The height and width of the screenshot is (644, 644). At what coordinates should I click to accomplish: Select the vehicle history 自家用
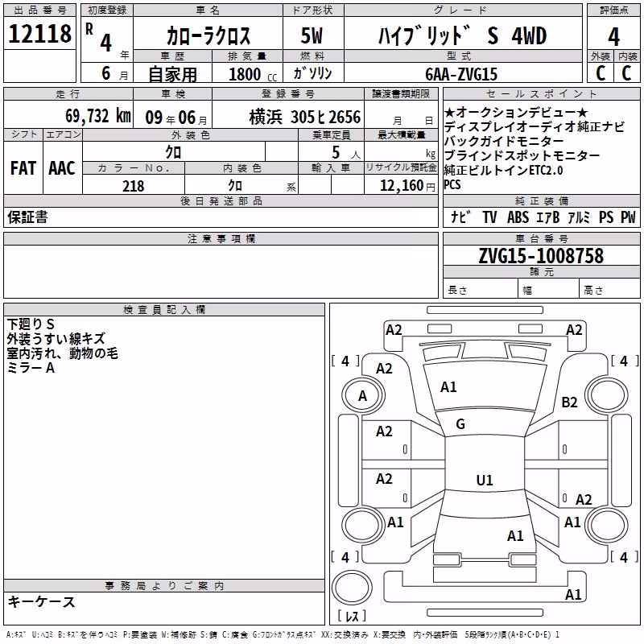point(172,74)
